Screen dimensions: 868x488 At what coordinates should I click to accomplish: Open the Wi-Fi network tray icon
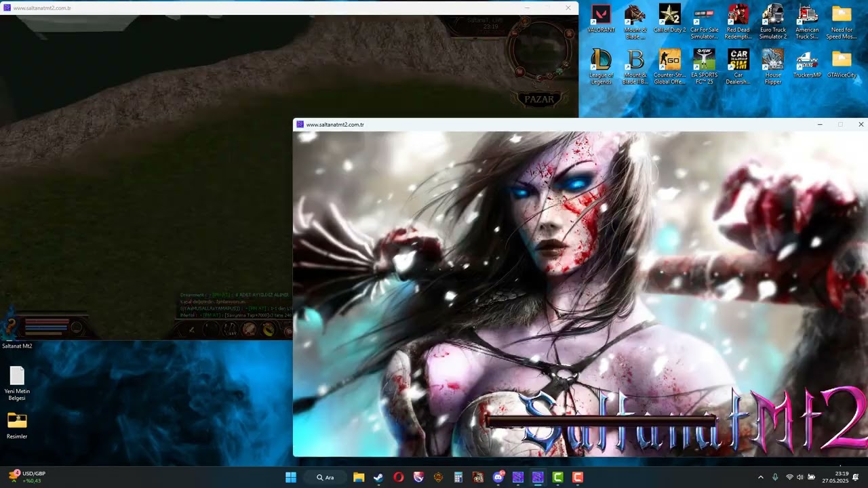click(x=789, y=477)
